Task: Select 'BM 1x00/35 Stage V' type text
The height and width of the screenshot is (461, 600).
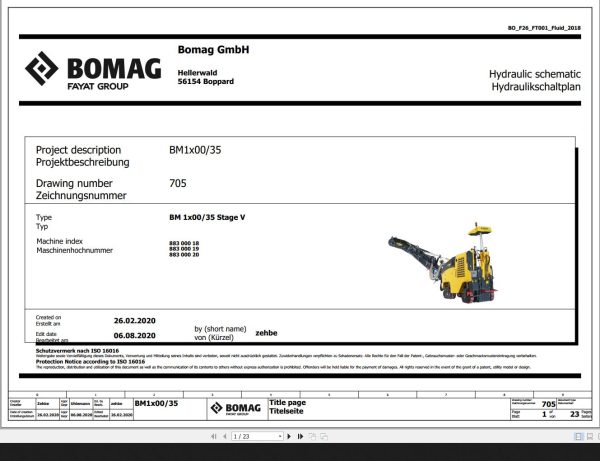Action: pos(207,217)
